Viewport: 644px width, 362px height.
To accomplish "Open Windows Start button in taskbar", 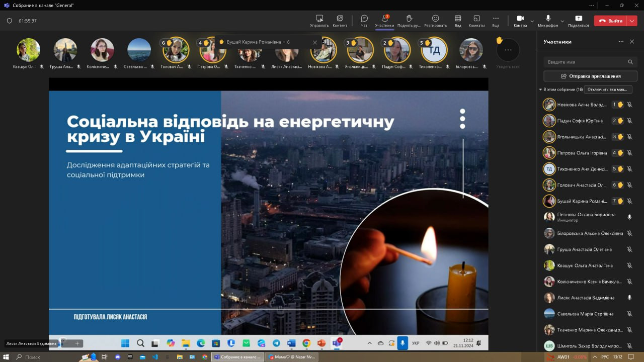I will point(6,357).
